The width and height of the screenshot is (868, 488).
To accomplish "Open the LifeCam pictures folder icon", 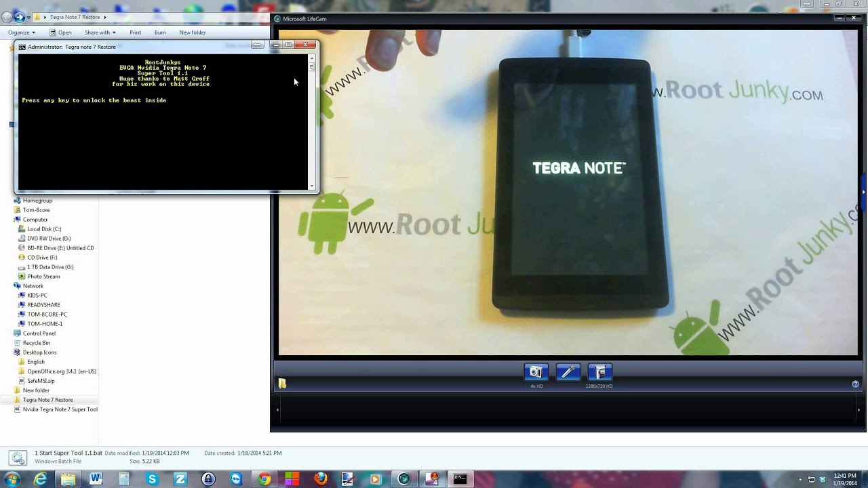I will [x=282, y=384].
